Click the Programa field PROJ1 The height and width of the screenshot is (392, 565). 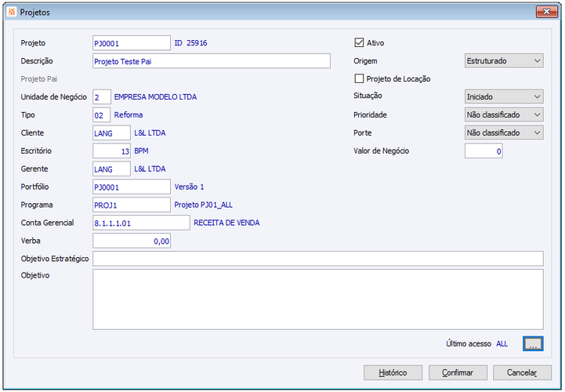[132, 205]
